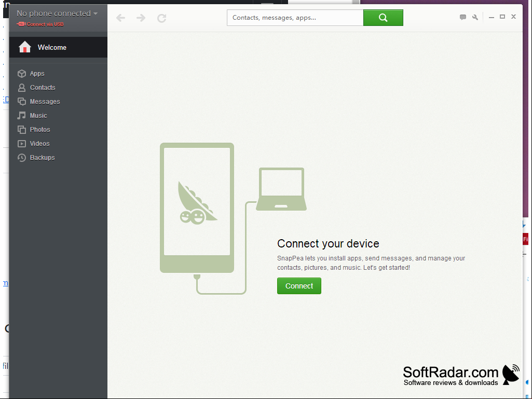Click the Apps cube icon
This screenshot has width=532, height=399.
coord(22,74)
